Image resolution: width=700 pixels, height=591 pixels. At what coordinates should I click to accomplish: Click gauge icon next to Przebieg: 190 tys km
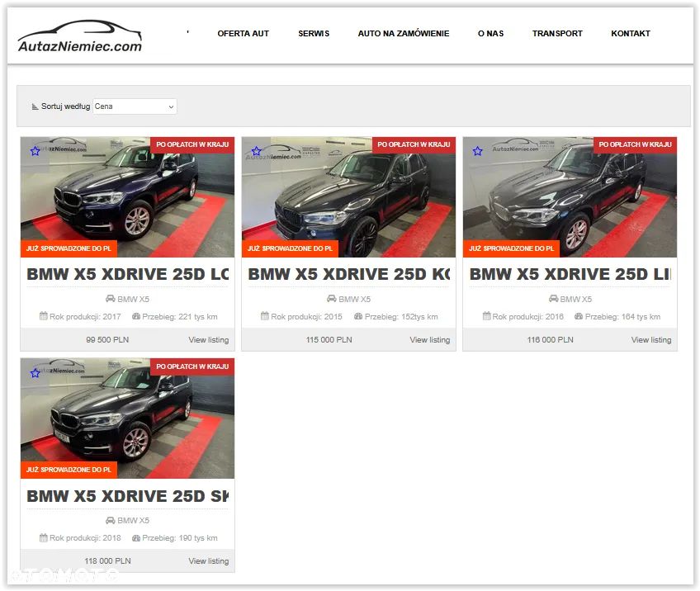pyautogui.click(x=136, y=538)
